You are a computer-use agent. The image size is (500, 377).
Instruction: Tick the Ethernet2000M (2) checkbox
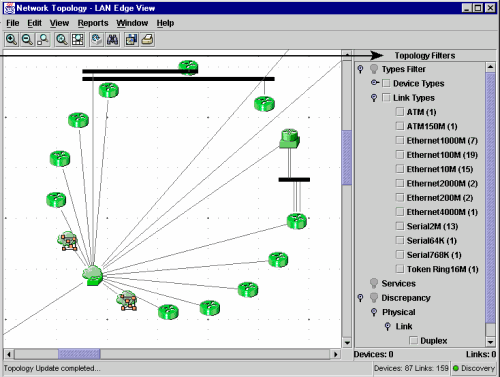(399, 183)
